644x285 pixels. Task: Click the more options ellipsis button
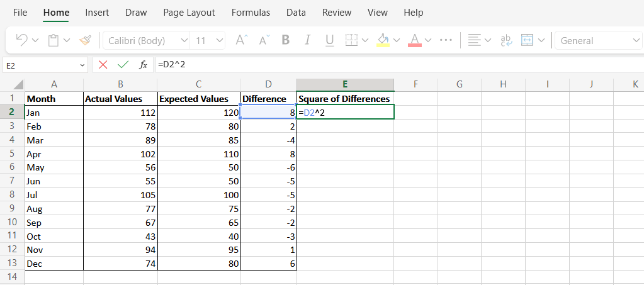(x=446, y=40)
